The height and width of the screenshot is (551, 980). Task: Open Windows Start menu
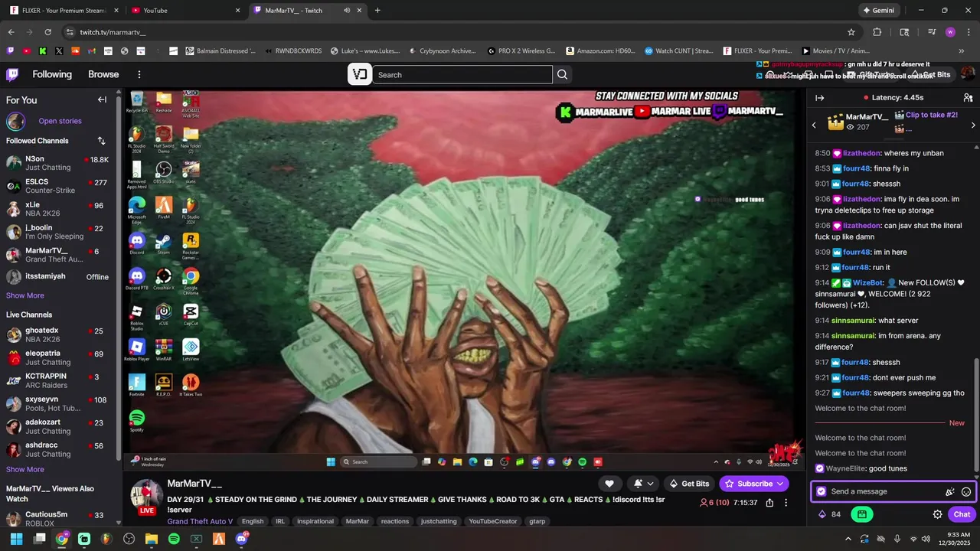16,539
